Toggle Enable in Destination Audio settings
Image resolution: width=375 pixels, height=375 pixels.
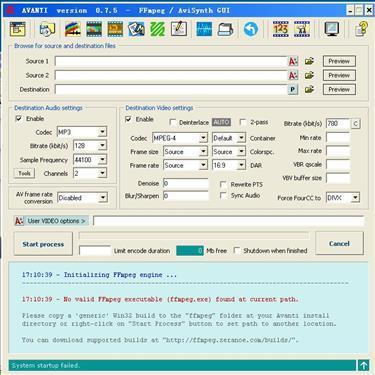pos(19,119)
